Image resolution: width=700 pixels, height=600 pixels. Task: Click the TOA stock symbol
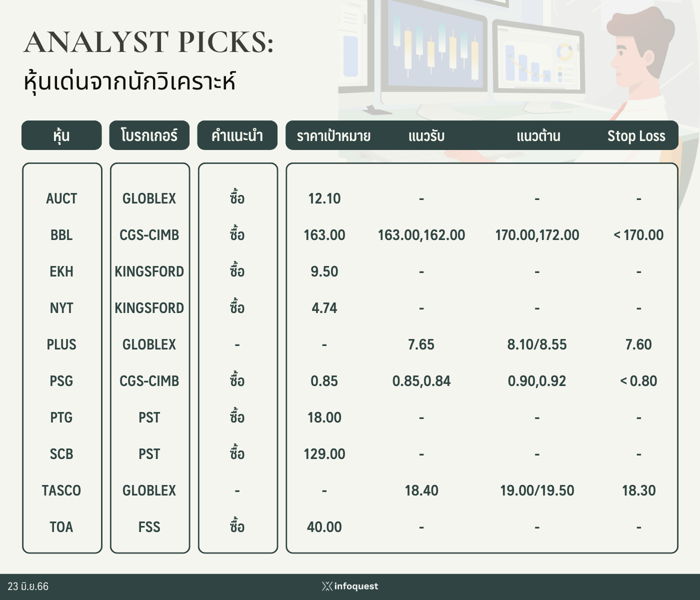(61, 527)
